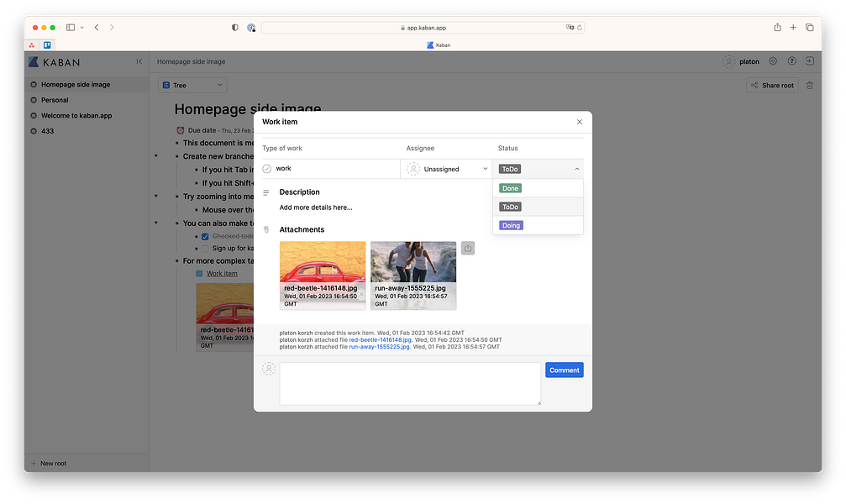Click the password manager extension icon

pos(251,28)
